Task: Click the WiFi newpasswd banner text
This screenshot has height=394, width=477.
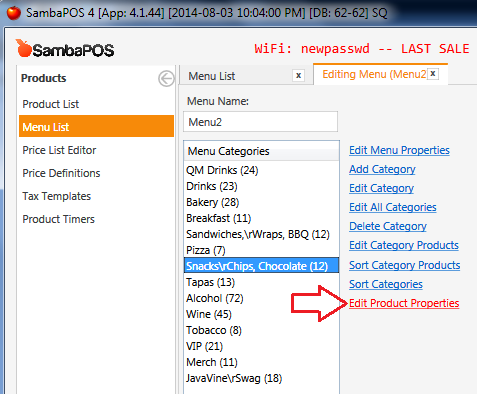Action: [x=362, y=49]
